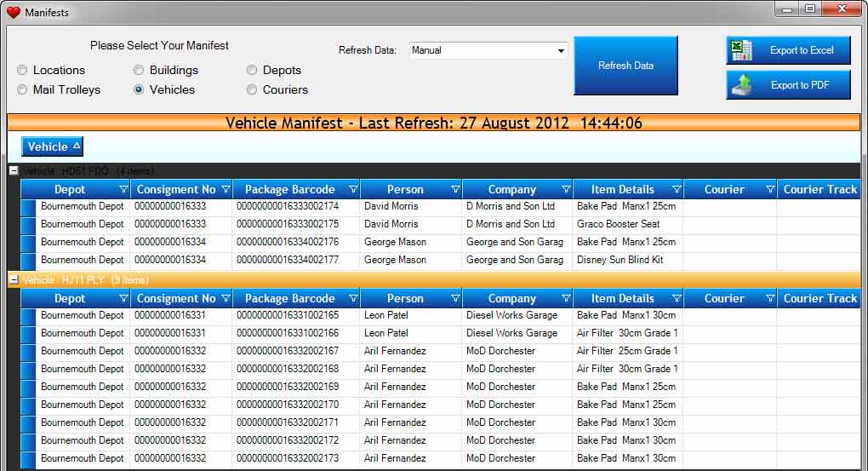Click filter icon in first Item Details header

[x=677, y=190]
